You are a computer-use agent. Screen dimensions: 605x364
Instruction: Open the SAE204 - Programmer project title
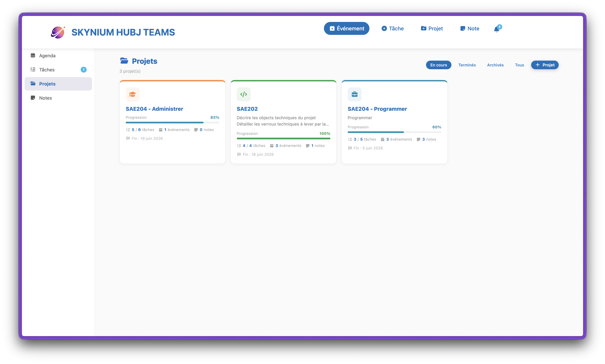pos(377,109)
